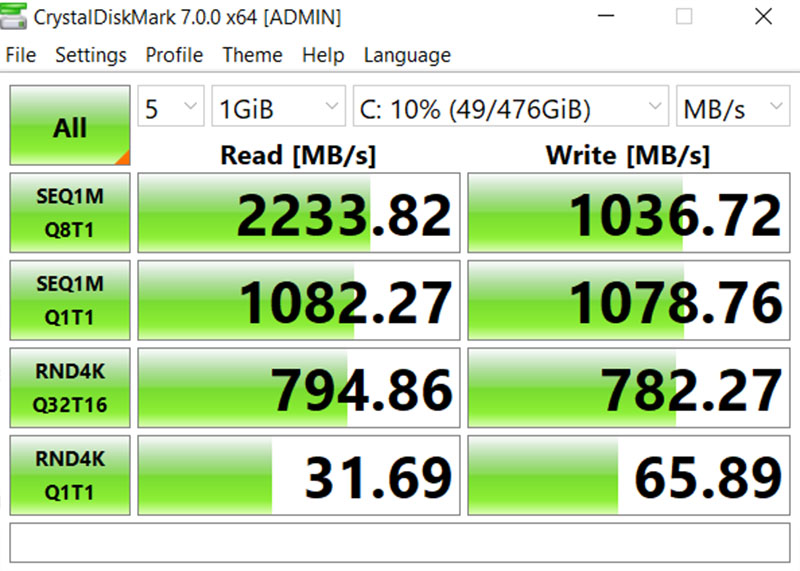Click the 2233.82 sequential read result

299,213
